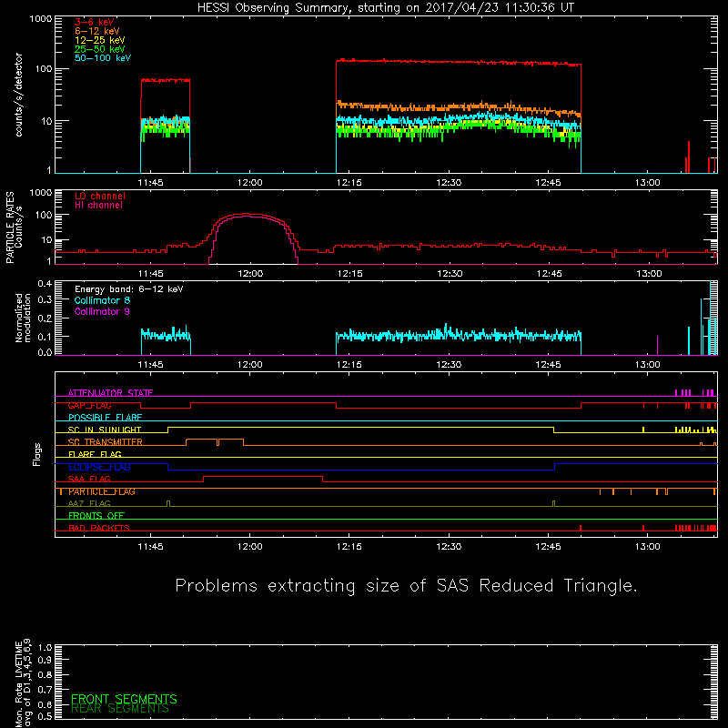Viewport: 728px width, 728px height.
Task: Click the HI channel legend label
Action: (x=98, y=206)
